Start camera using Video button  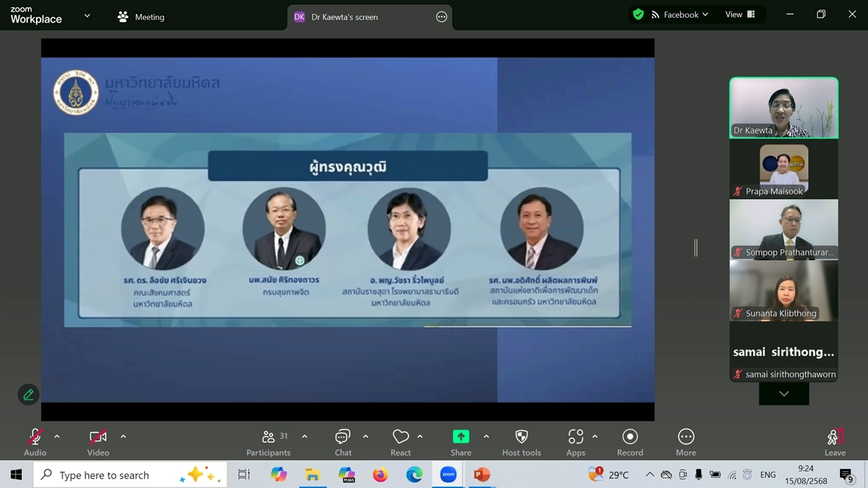point(98,442)
